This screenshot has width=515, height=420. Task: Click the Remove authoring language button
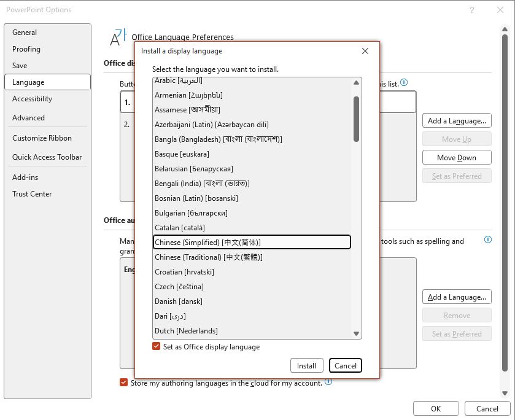coord(457,315)
